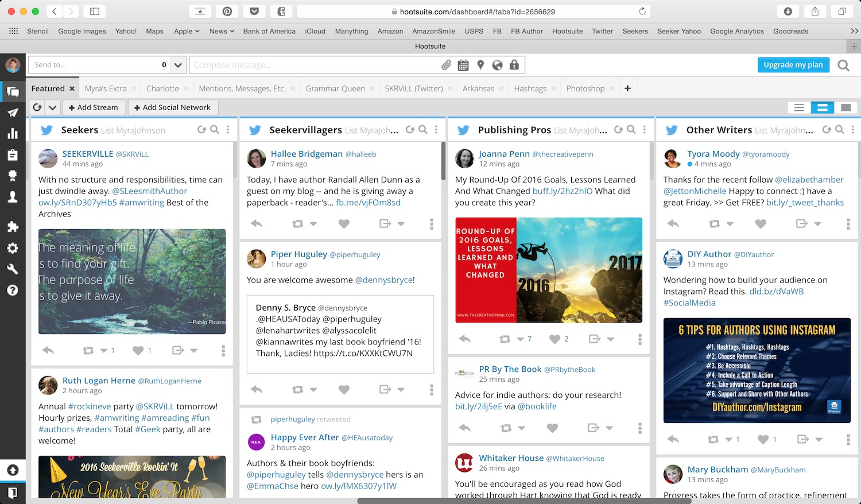Click browser address bar

(472, 11)
